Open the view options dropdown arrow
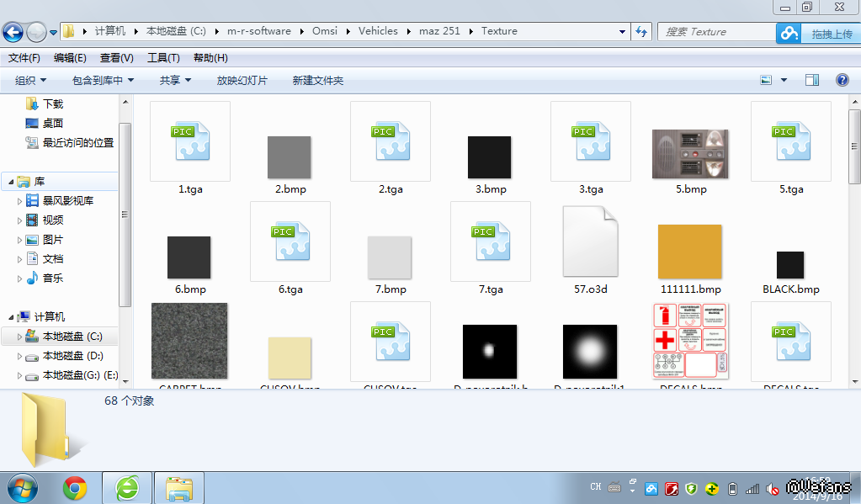 pos(784,80)
